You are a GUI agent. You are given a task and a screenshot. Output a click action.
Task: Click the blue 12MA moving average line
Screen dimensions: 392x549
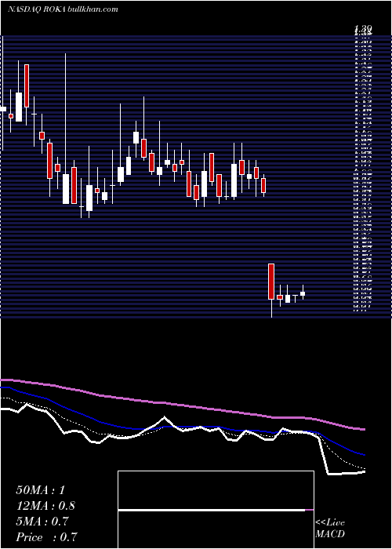point(182,427)
